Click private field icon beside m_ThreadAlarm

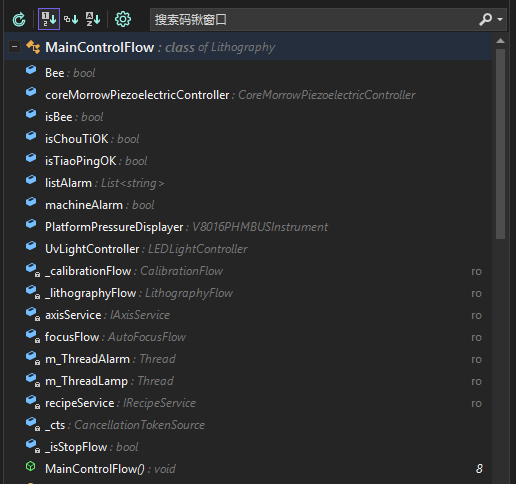click(x=33, y=357)
